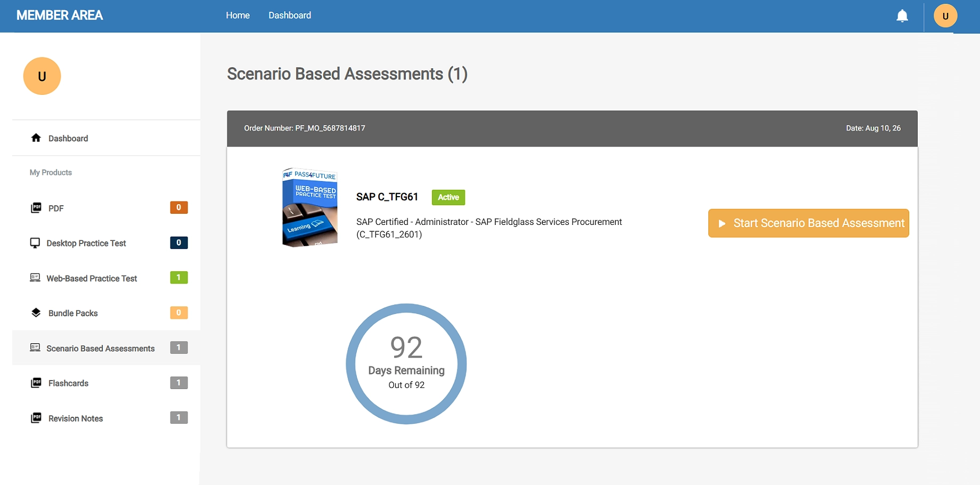Open the Desktop Practice Test section
Image resolution: width=980 pixels, height=485 pixels.
(106, 243)
